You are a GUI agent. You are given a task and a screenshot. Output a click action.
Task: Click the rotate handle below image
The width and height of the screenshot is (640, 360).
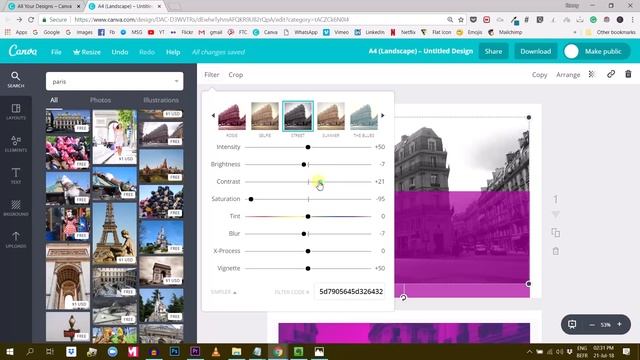pyautogui.click(x=403, y=298)
